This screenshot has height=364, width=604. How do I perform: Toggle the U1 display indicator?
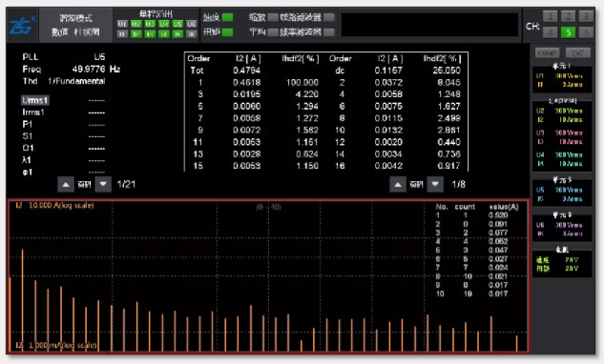coord(122,24)
